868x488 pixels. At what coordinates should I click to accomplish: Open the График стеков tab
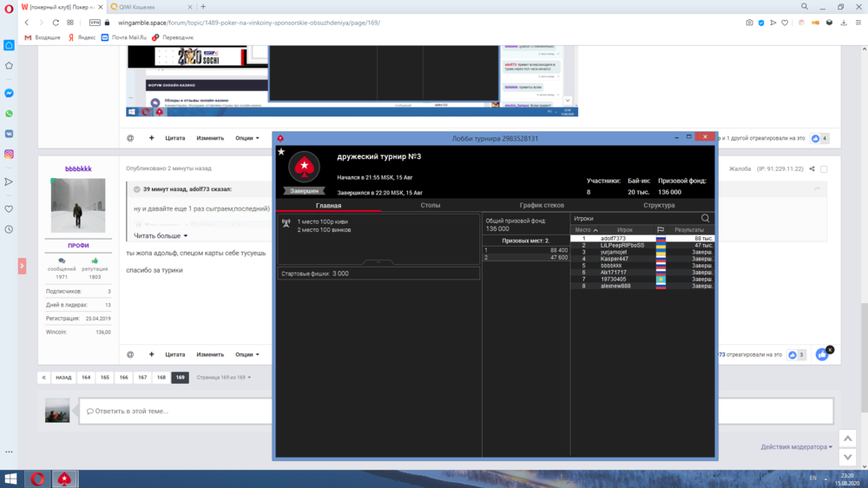click(x=542, y=206)
